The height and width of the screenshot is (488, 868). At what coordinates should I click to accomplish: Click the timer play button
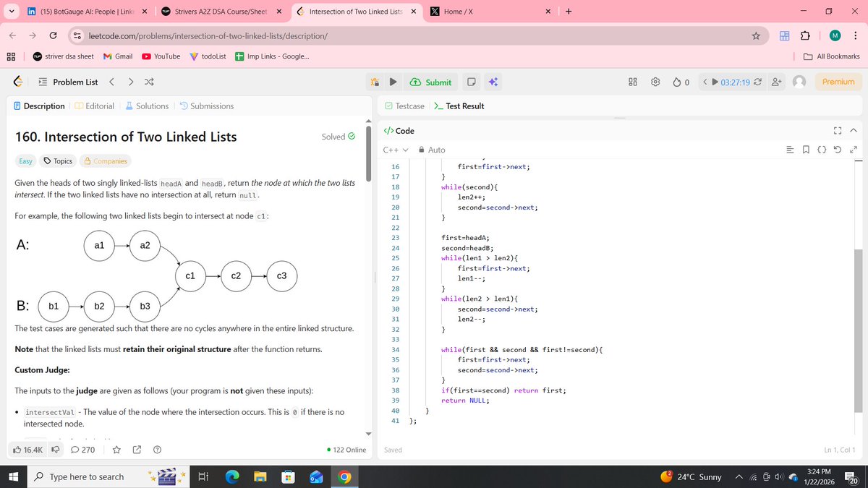(x=715, y=82)
